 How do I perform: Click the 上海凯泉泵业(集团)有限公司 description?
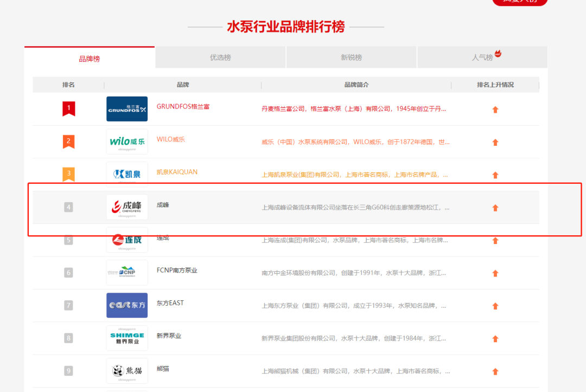tap(355, 175)
